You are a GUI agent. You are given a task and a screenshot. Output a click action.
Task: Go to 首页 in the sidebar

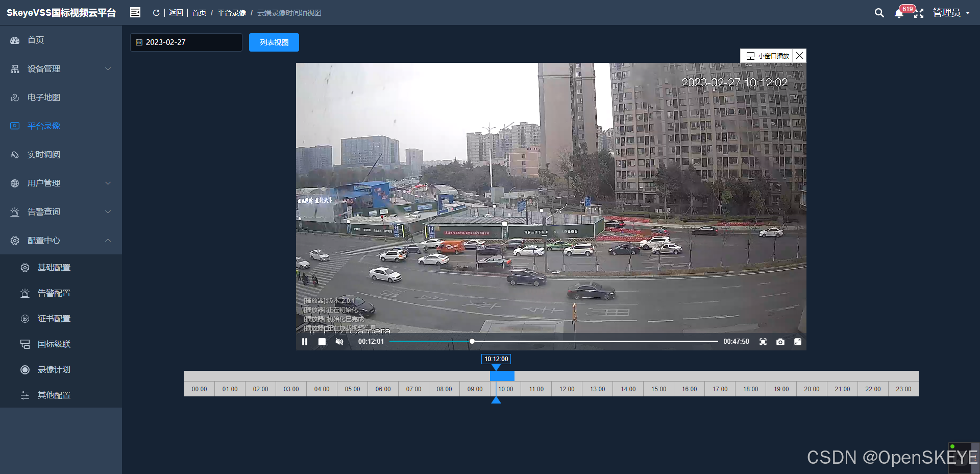pyautogui.click(x=61, y=40)
